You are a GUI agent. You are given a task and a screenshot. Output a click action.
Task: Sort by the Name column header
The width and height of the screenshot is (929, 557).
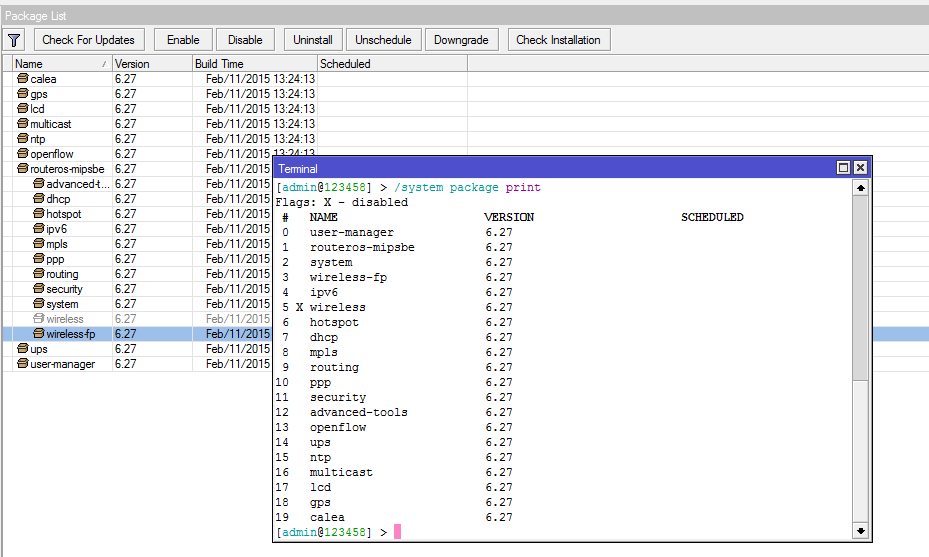[62, 63]
